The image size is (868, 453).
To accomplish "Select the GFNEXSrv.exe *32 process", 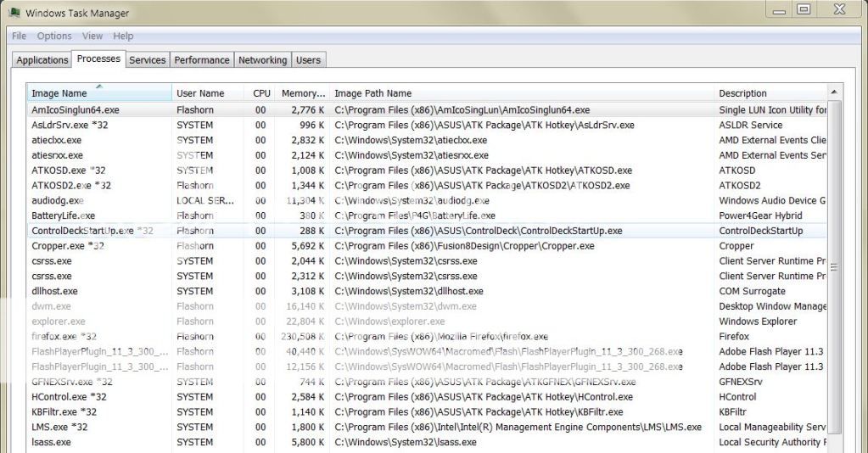I will [x=426, y=382].
